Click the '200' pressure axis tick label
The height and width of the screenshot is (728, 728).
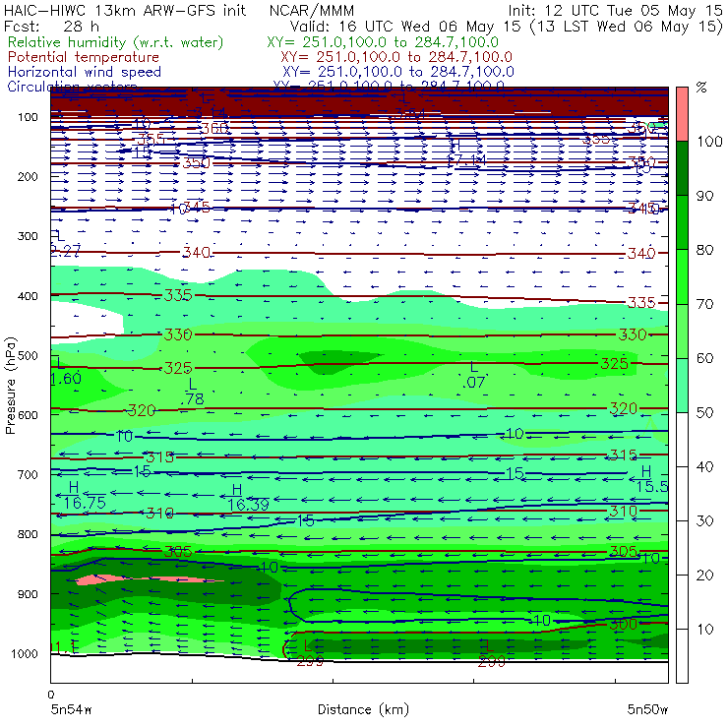point(28,176)
